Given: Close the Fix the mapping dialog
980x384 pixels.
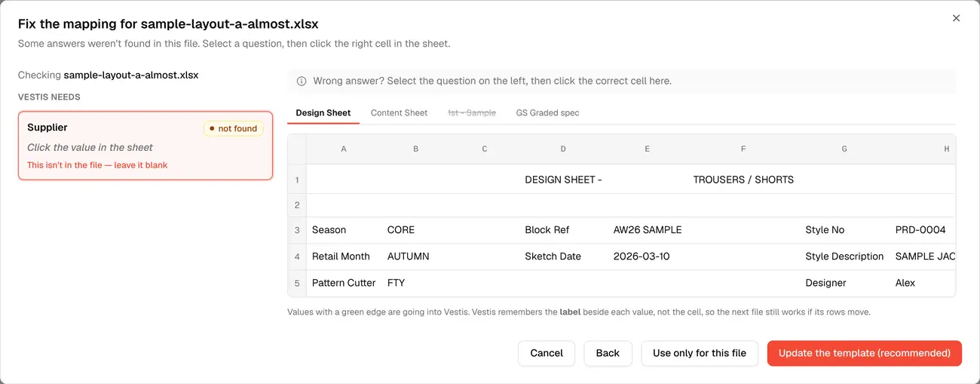Looking at the screenshot, I should click(x=956, y=18).
